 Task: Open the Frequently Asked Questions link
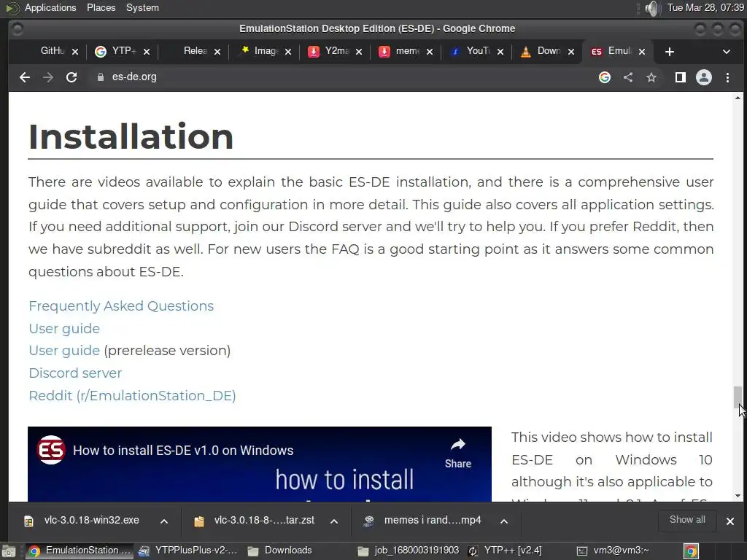[x=121, y=306]
